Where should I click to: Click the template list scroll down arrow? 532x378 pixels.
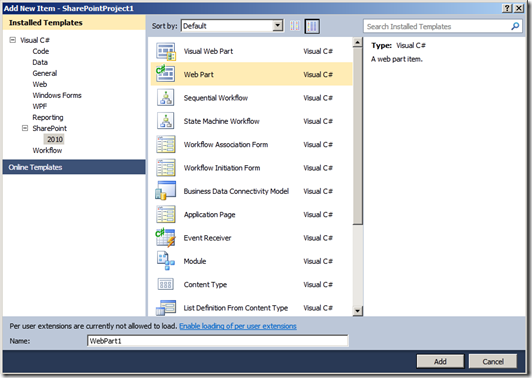tap(357, 310)
